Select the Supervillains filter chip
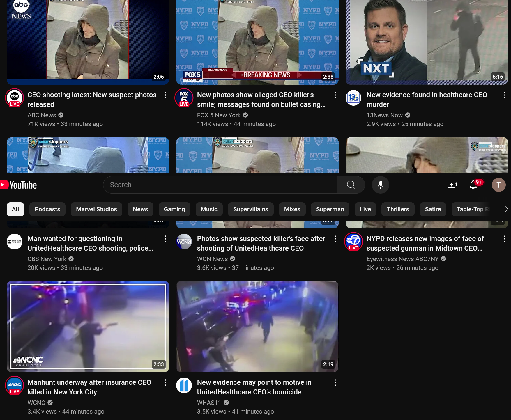 [251, 209]
